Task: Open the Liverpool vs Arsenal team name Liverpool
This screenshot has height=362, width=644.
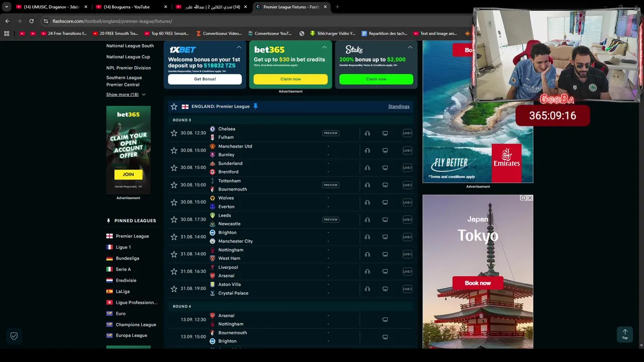Action: coord(228,267)
